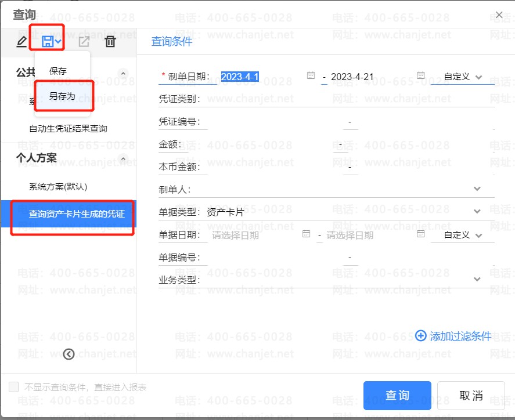Open 单据日期 自定义 range dropdown

(x=462, y=236)
